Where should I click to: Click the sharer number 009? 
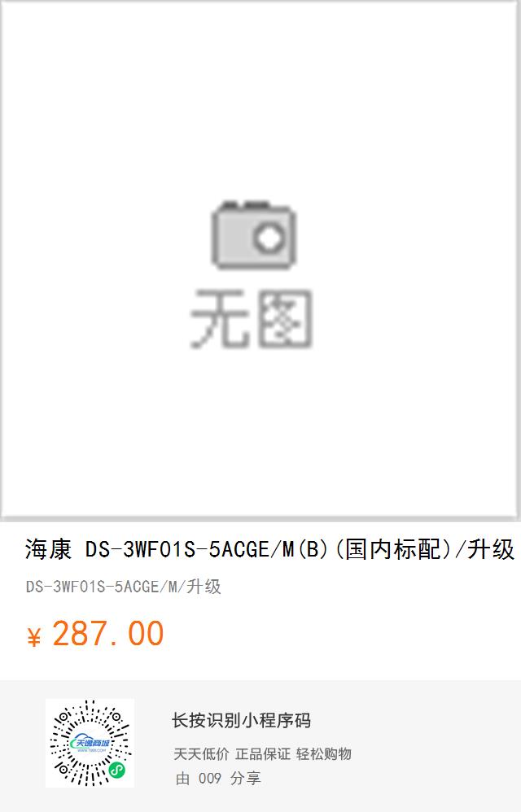pyautogui.click(x=210, y=779)
